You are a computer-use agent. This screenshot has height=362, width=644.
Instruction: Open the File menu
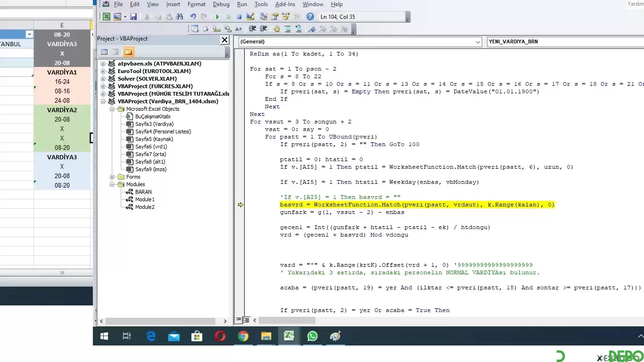(x=118, y=4)
